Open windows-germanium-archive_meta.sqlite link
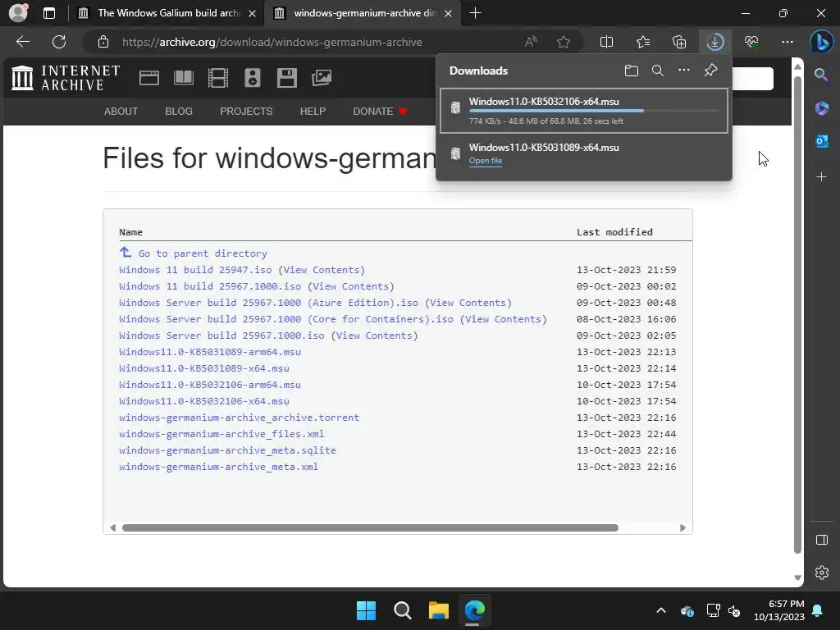This screenshot has height=630, width=840. [228, 450]
